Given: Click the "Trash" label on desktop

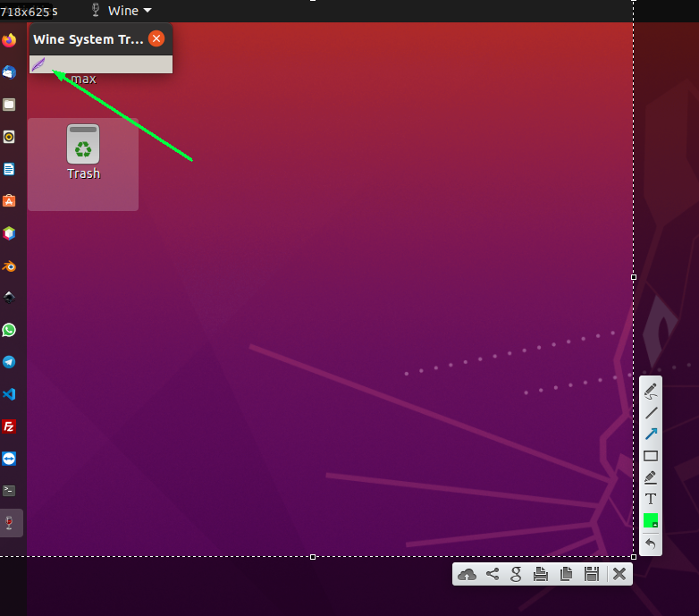Looking at the screenshot, I should (x=84, y=173).
